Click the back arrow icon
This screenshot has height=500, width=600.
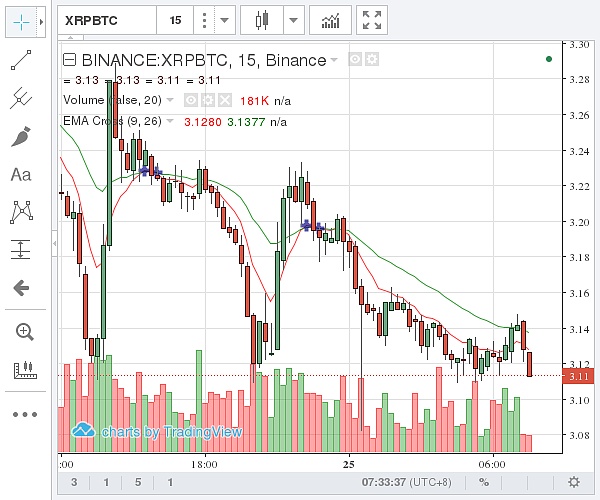[21, 288]
